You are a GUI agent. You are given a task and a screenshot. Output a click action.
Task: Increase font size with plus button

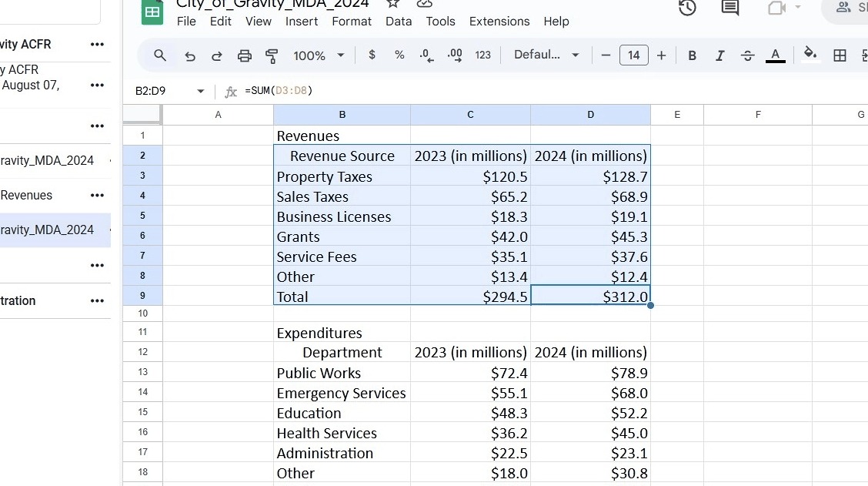pyautogui.click(x=661, y=55)
